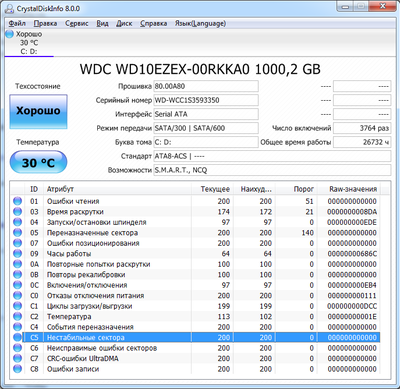Click status icon for C8 Ошибки записи
This screenshot has height=389, width=400.
point(17,369)
